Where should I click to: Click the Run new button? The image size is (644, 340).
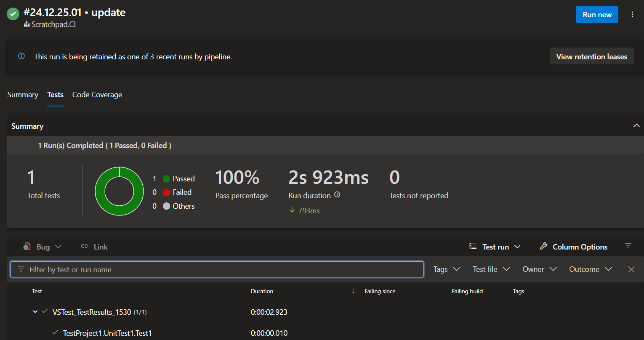(597, 14)
